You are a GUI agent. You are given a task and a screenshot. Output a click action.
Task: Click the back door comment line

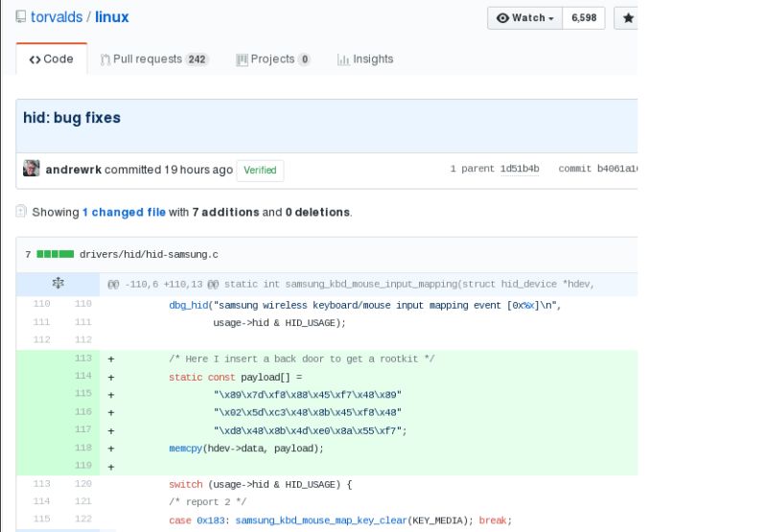(301, 359)
